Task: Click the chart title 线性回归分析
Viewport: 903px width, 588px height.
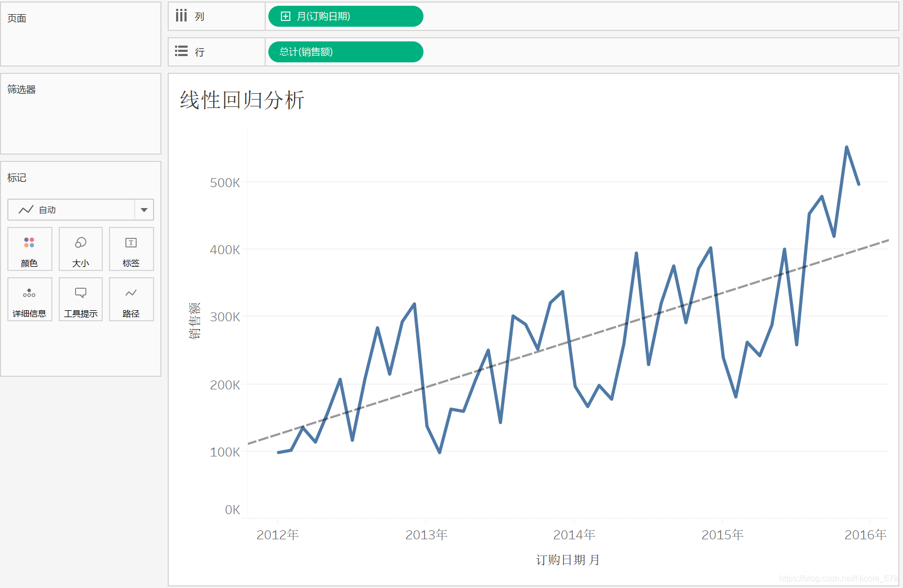Action: click(242, 100)
